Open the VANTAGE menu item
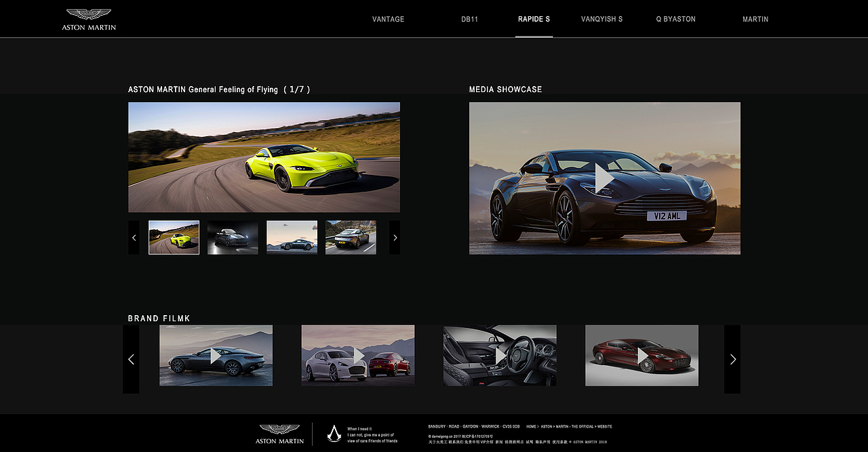Image resolution: width=868 pixels, height=452 pixels. 388,19
